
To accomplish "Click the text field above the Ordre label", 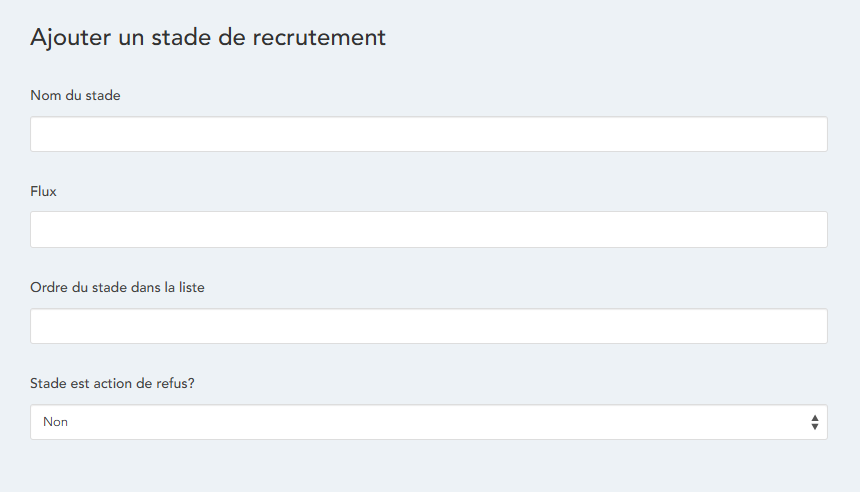I will (x=428, y=229).
